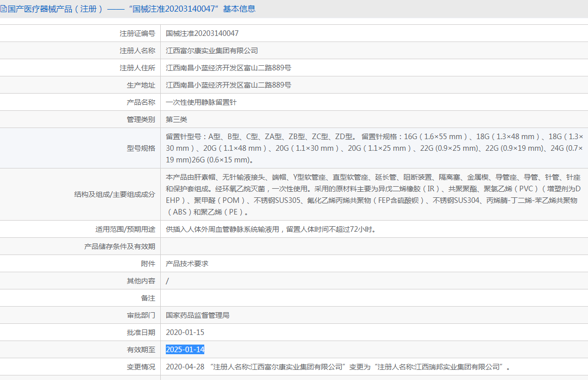Click the management category value 第三类
Image resolution: width=588 pixels, height=380 pixels.
click(x=176, y=119)
